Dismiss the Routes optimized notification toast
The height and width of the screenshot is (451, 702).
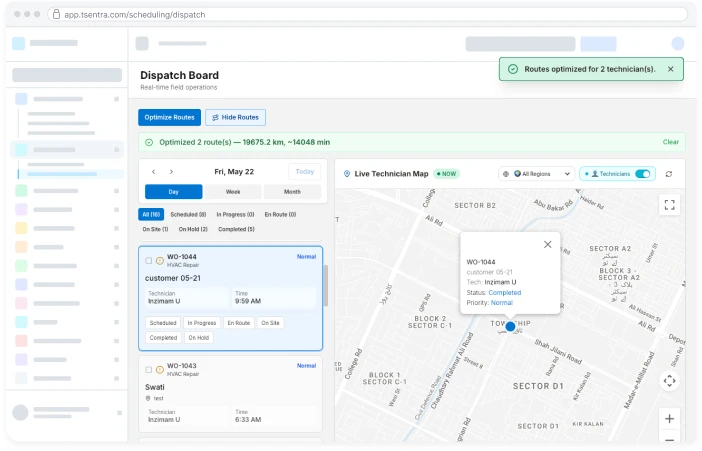(x=670, y=69)
